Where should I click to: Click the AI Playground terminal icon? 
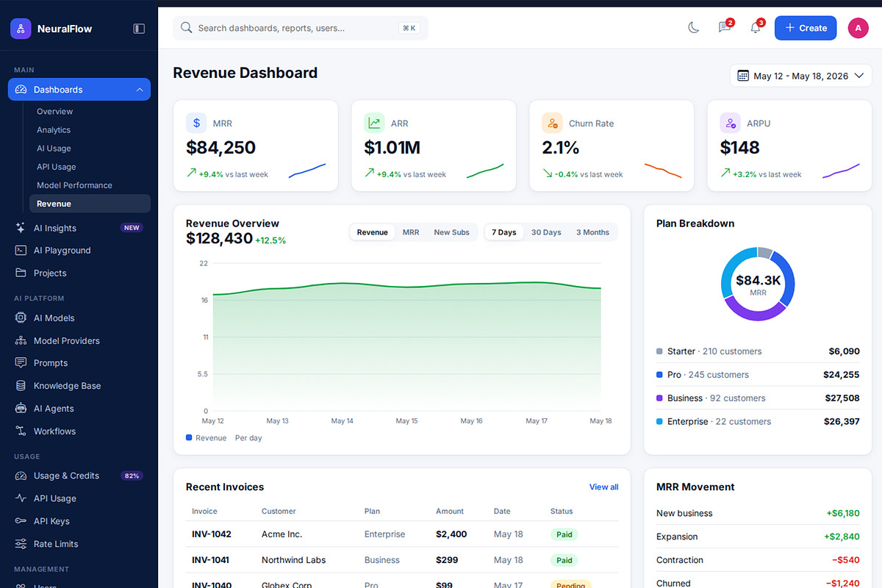21,250
